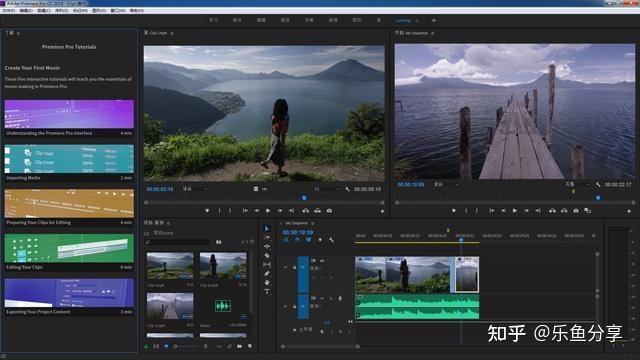The width and height of the screenshot is (640, 360).
Task: Switch to the Learning workspace tab
Action: [403, 20]
